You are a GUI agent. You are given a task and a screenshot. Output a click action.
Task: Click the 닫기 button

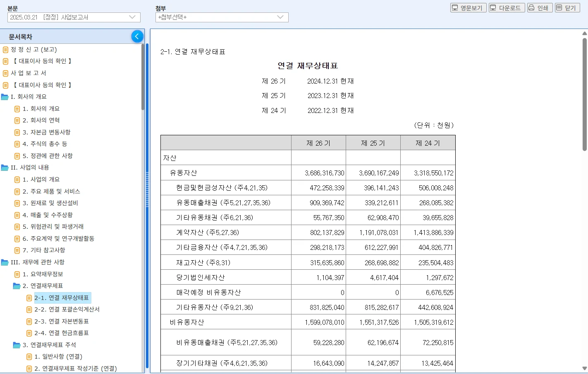[x=568, y=8]
